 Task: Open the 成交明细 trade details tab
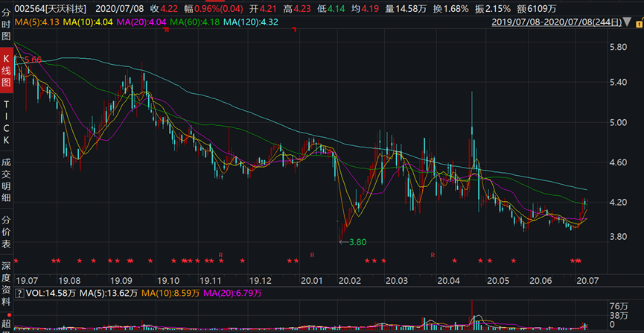pyautogui.click(x=7, y=176)
